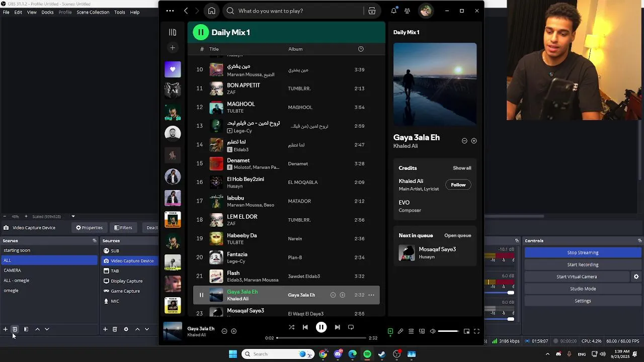The image size is (644, 362).
Task: Hide Gaya 3ala Eh using row minus icon
Action: [x=333, y=295]
